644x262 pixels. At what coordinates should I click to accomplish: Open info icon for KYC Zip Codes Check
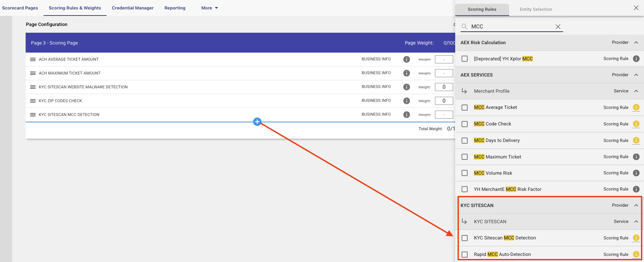click(407, 101)
